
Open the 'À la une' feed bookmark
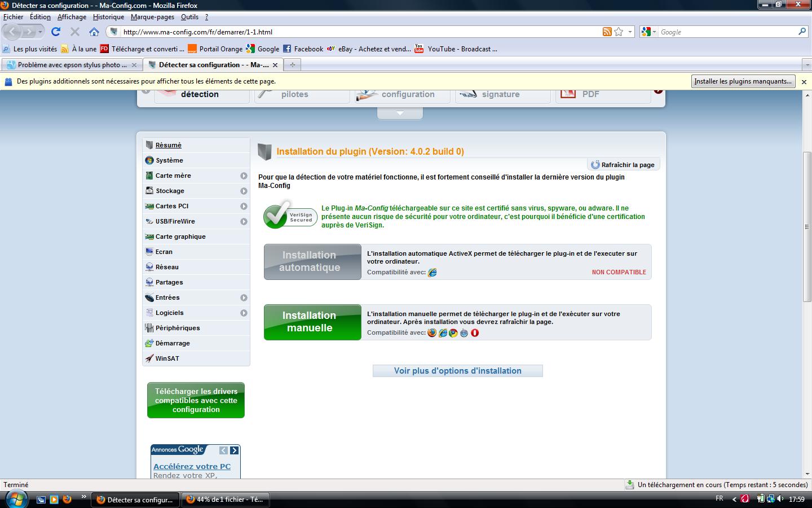pos(79,49)
